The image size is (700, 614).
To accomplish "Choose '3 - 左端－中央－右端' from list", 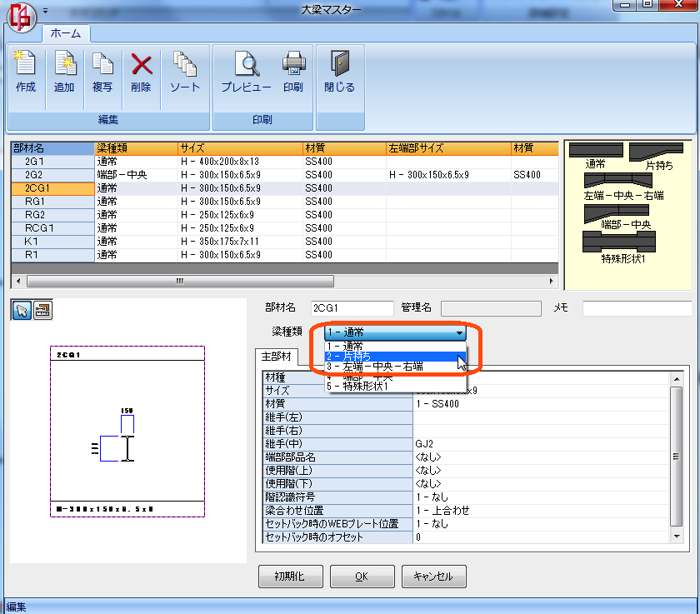I will tap(395, 367).
